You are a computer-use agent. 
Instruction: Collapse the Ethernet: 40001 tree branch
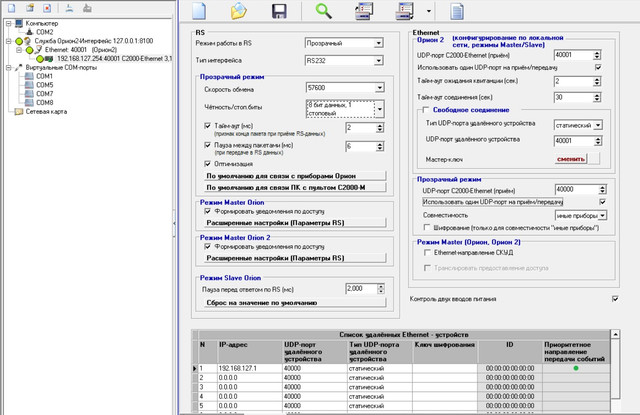(x=19, y=50)
